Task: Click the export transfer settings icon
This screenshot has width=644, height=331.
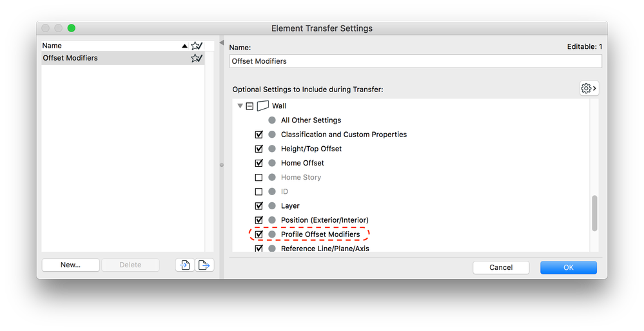Action: [x=205, y=265]
